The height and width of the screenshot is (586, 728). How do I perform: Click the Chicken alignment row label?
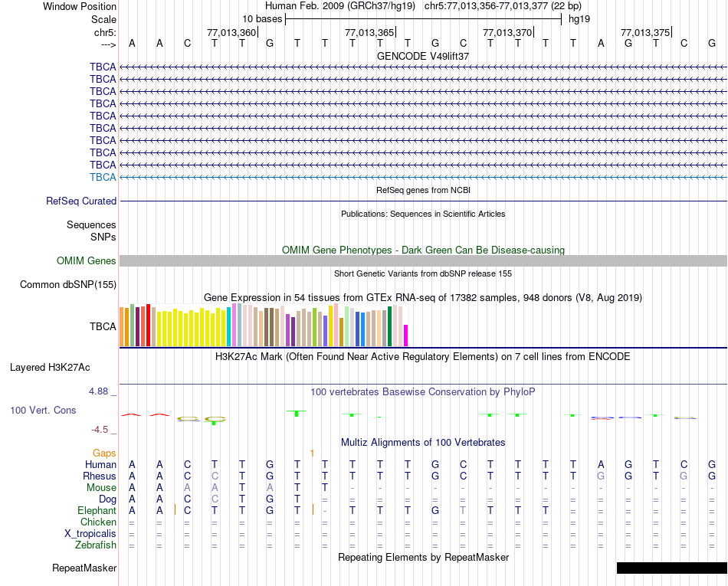pyautogui.click(x=98, y=522)
